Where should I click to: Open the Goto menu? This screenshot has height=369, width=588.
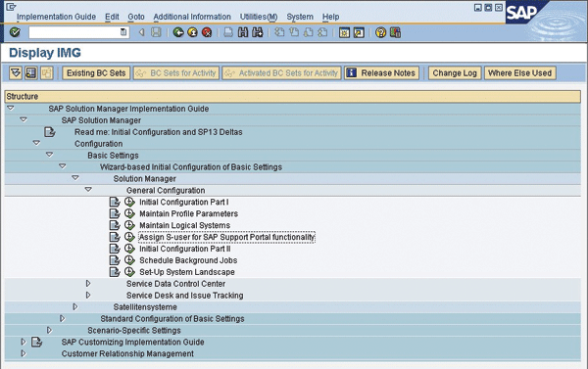pyautogui.click(x=136, y=17)
